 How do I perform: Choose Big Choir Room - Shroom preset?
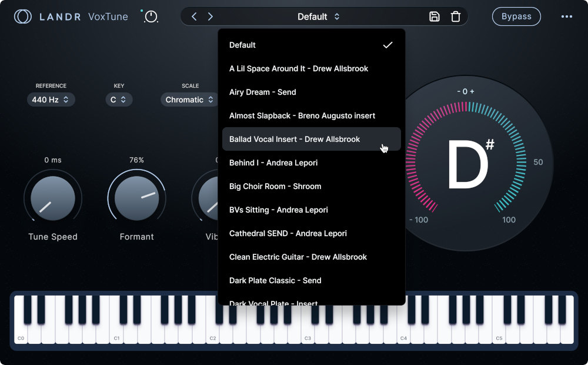click(x=276, y=186)
